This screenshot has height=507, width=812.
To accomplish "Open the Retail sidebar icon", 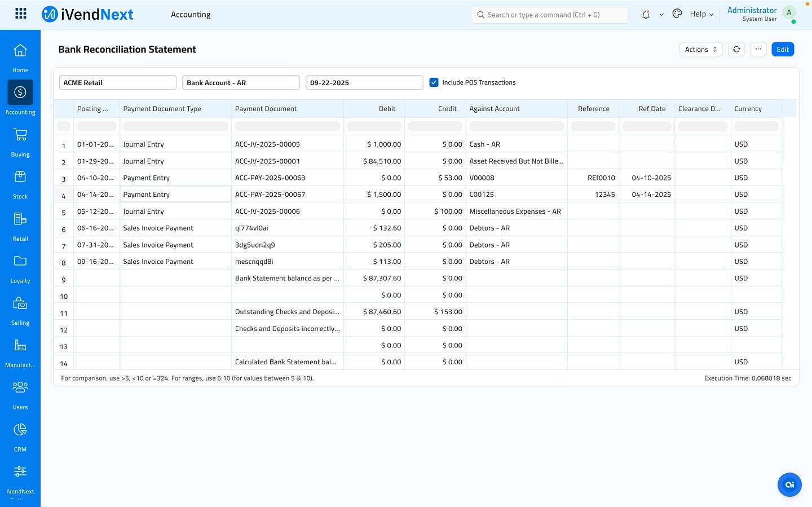I will point(20,219).
